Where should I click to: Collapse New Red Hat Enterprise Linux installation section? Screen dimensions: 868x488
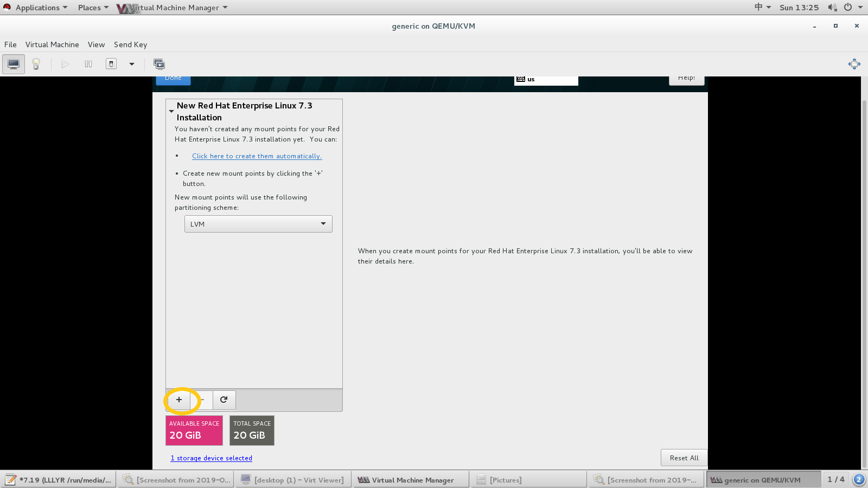click(171, 111)
